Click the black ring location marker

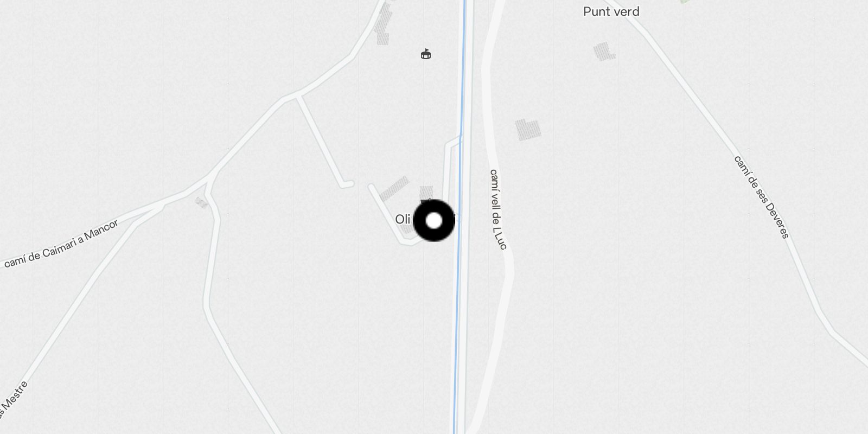[x=434, y=221]
